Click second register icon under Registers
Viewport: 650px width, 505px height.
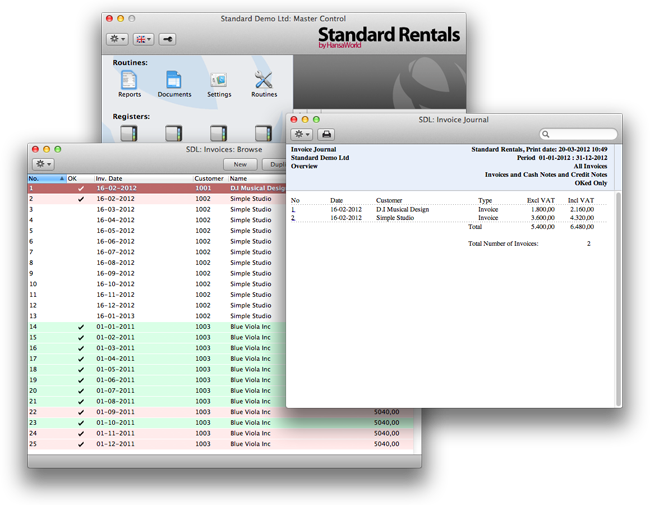point(174,134)
